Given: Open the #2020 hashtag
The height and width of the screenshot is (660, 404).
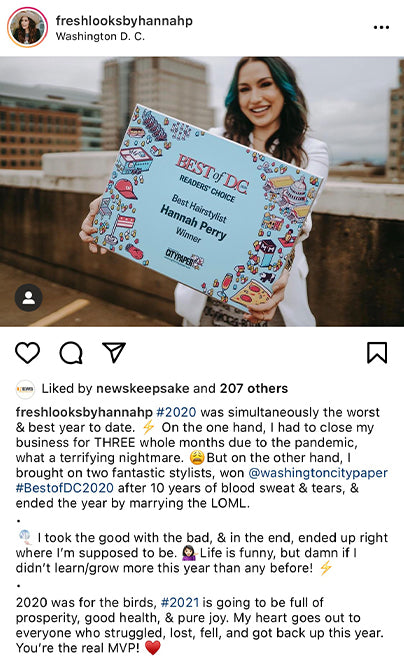Looking at the screenshot, I should pos(176,412).
